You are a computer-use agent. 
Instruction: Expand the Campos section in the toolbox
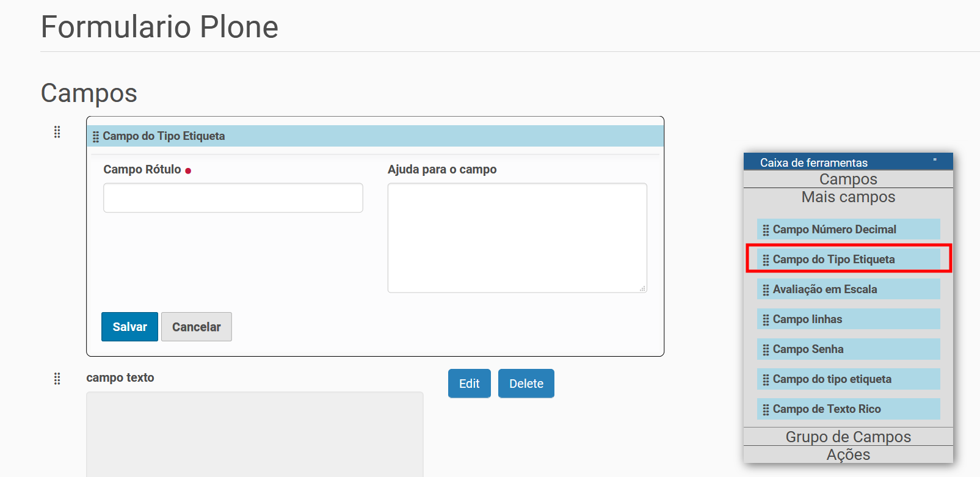point(848,179)
